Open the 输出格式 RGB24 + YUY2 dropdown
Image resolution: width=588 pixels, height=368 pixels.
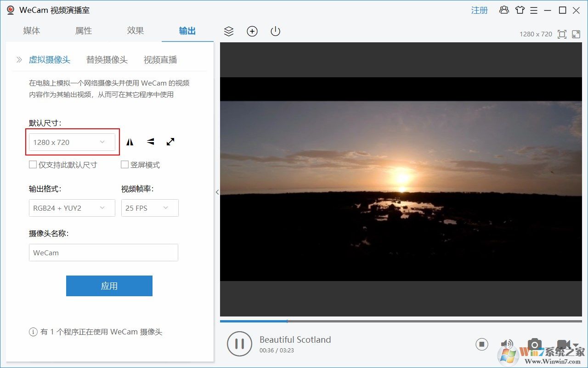[72, 208]
